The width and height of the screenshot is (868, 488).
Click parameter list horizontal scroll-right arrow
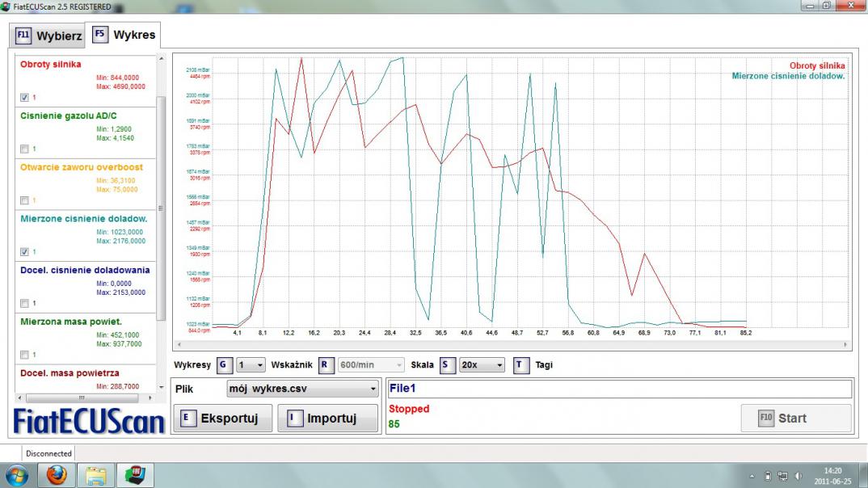click(150, 398)
